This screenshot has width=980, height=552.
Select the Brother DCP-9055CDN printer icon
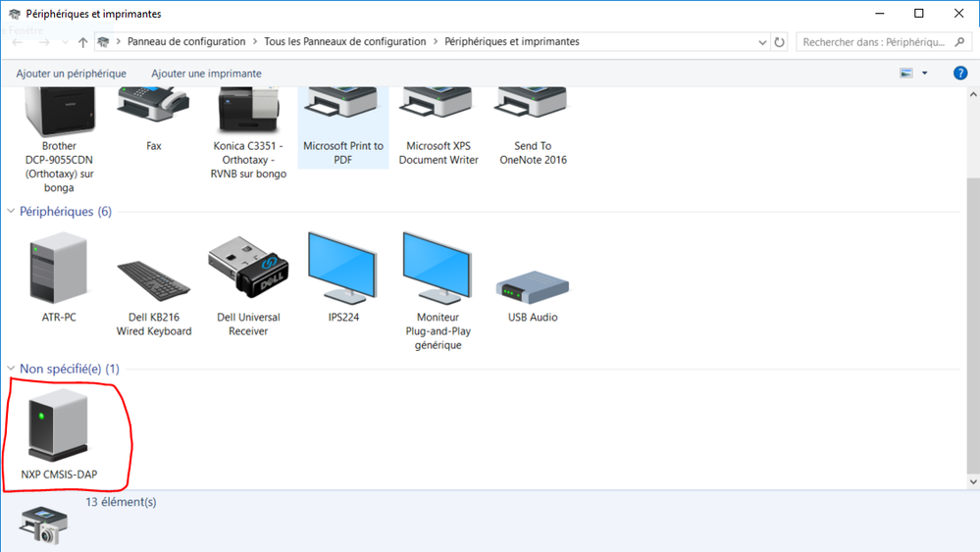[x=60, y=113]
